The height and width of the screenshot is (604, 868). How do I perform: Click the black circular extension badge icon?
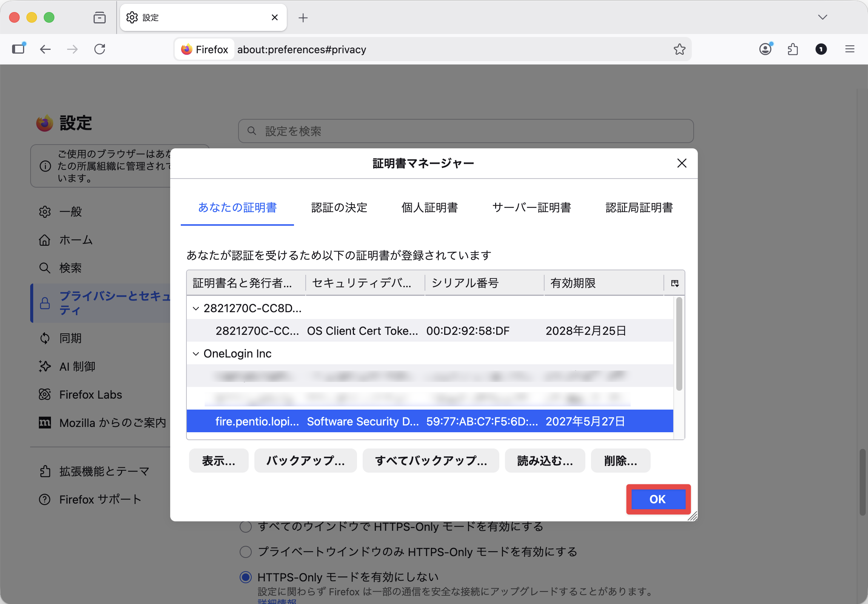[821, 49]
